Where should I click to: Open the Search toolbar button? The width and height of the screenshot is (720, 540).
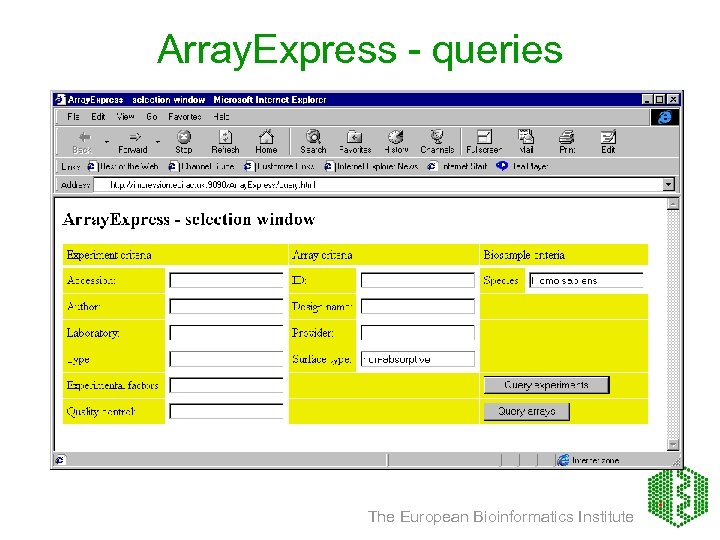[313, 142]
